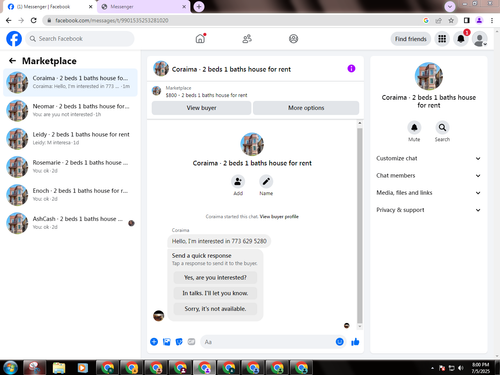Click the chat scrollbar
The image size is (500, 375).
pyautogui.click(x=360, y=225)
